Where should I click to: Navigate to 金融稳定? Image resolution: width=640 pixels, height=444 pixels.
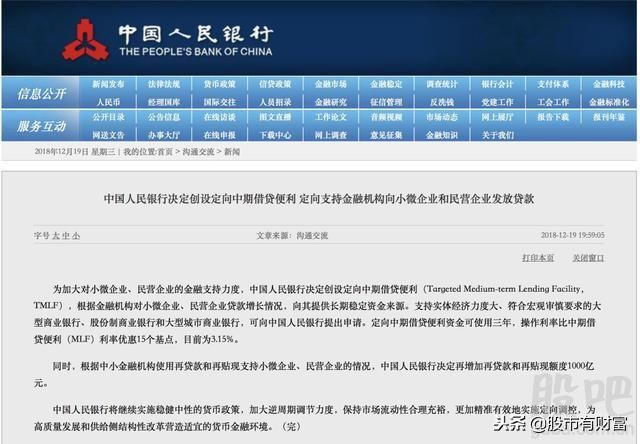click(386, 84)
